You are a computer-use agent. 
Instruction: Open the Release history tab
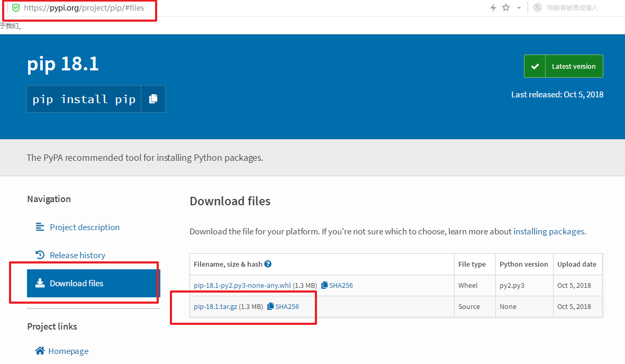[77, 255]
